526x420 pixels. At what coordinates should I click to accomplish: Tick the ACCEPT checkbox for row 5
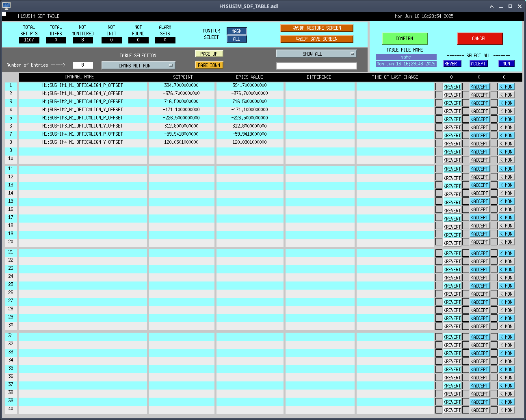click(x=465, y=119)
